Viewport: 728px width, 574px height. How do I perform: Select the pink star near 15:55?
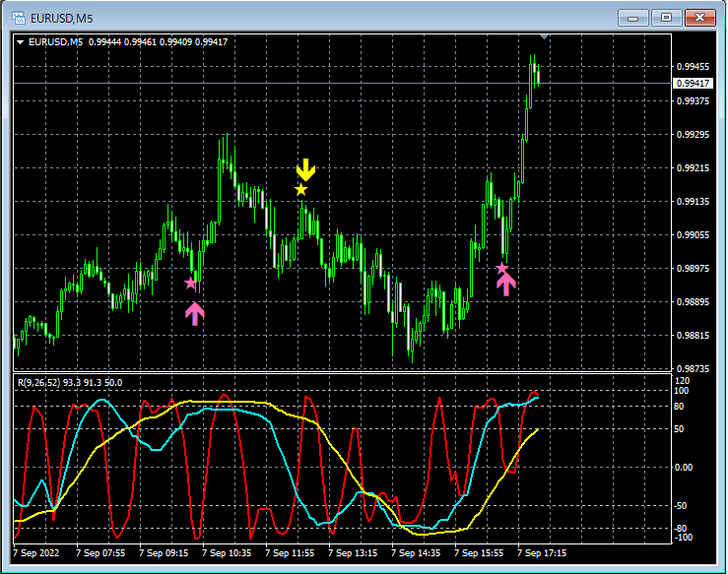coord(501,268)
